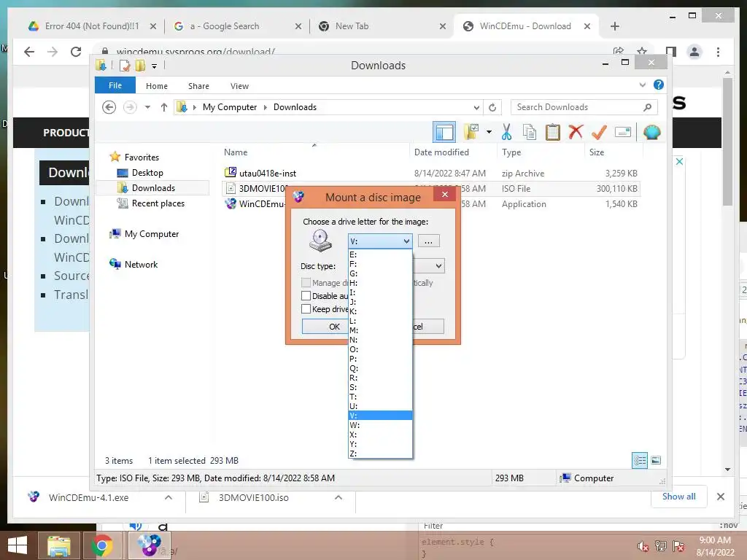Screen dimensions: 747x560
Task: Open the folder options dropdown arrow in toolbar
Action: 489,132
